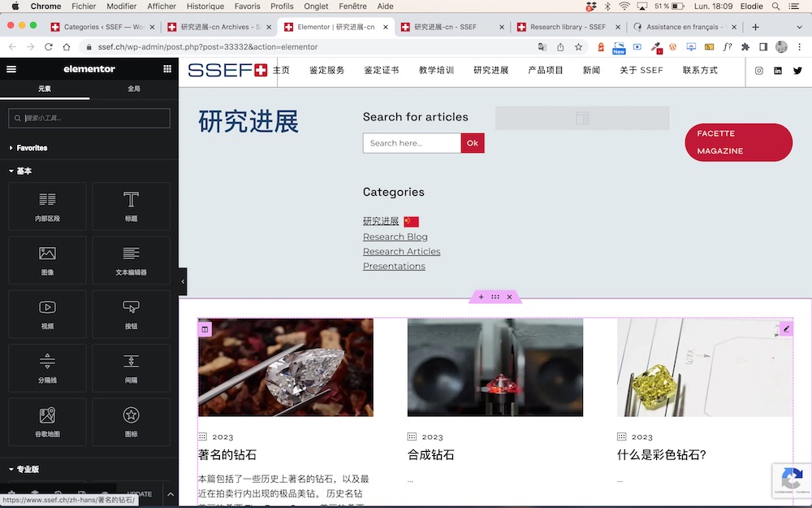Open the Research Articles category link
This screenshot has height=508, width=812.
pyautogui.click(x=402, y=251)
